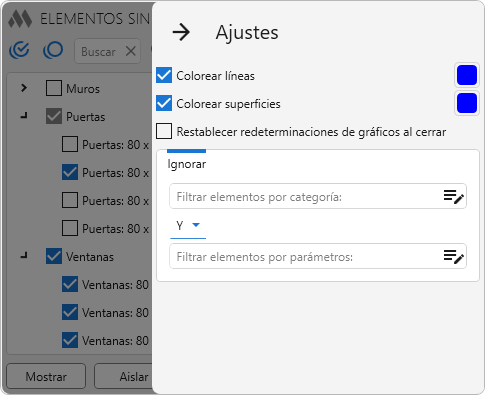Check the Muros checkbox
The height and width of the screenshot is (395, 485).
pos(54,88)
